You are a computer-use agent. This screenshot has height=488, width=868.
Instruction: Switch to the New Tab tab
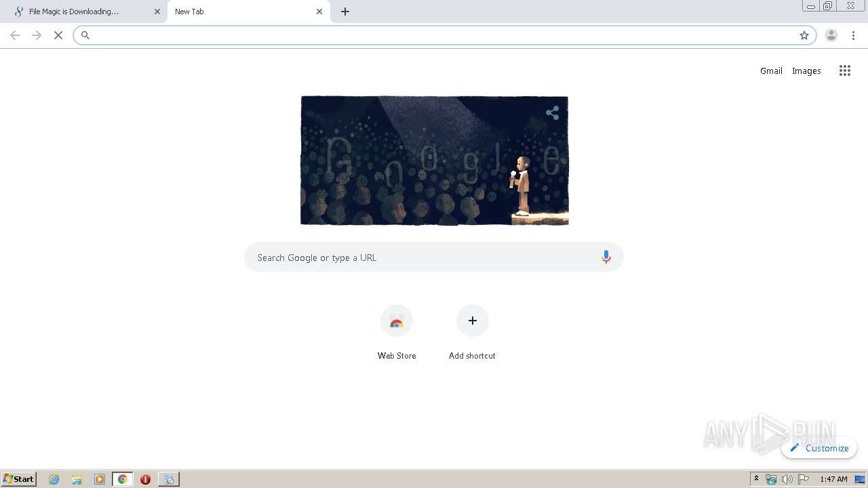(248, 12)
